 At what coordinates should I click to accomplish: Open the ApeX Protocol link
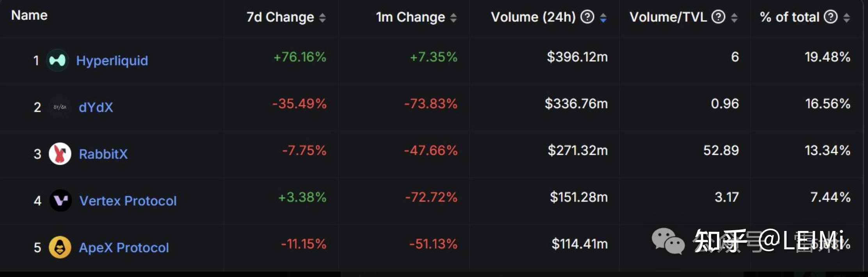click(124, 248)
